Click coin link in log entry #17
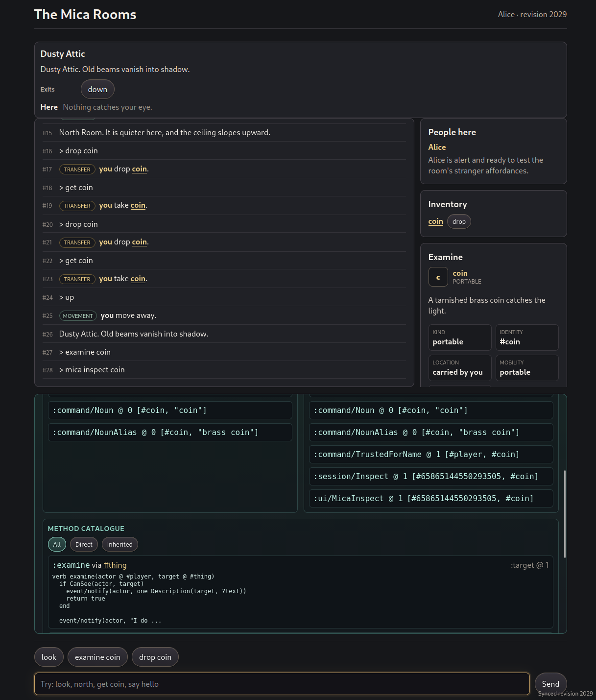 [x=140, y=169]
